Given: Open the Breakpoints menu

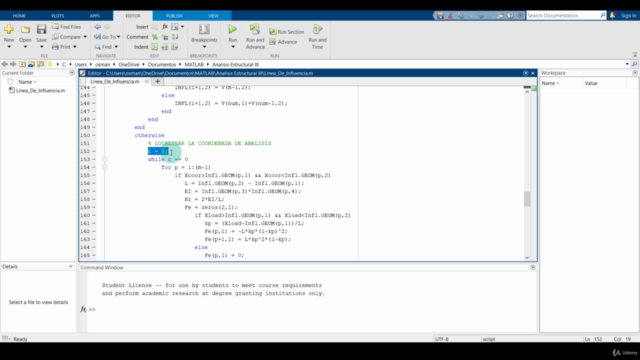Looking at the screenshot, I should [204, 36].
